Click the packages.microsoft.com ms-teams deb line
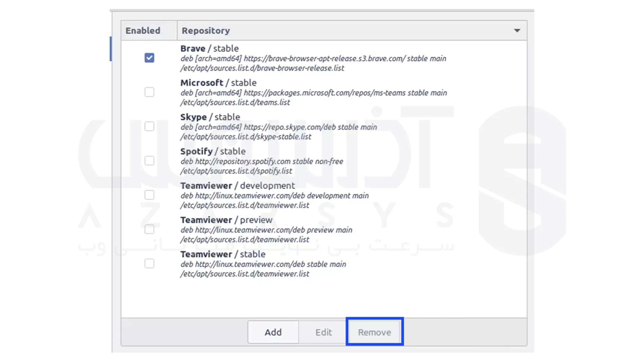 point(314,93)
